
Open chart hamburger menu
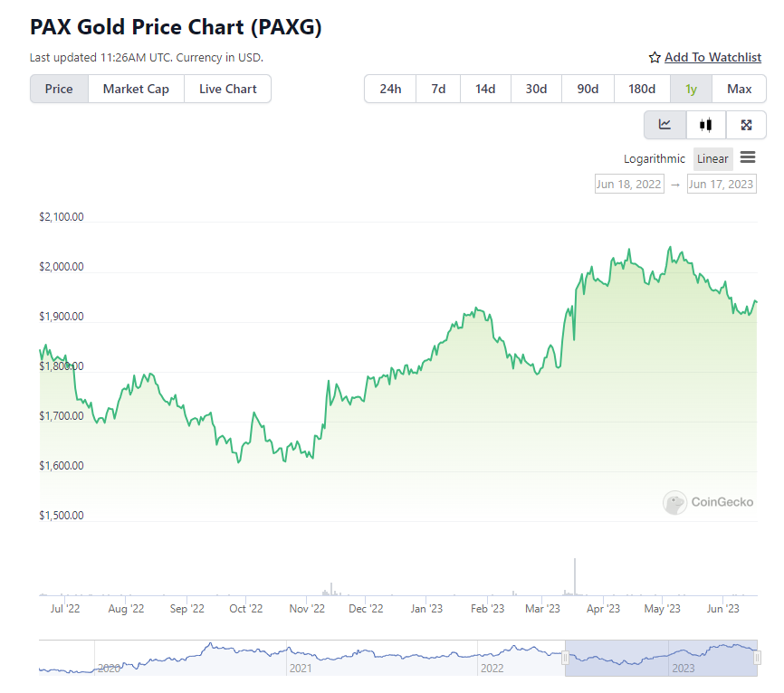click(x=748, y=158)
